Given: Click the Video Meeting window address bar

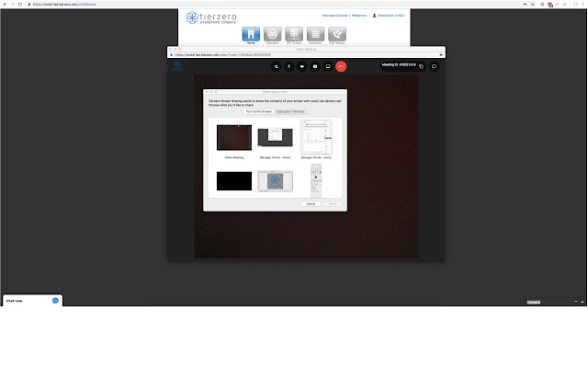Looking at the screenshot, I should coord(304,55).
